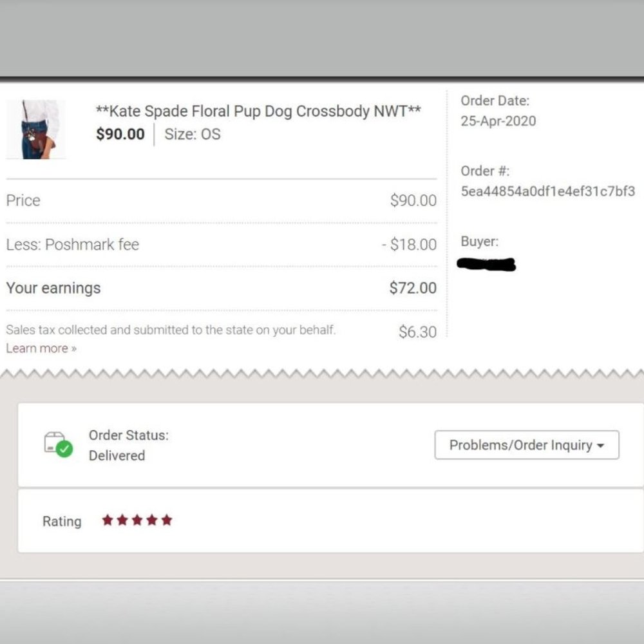Screen dimensions: 644x644
Task: Click the Less: Poshmark fee label
Action: point(73,244)
